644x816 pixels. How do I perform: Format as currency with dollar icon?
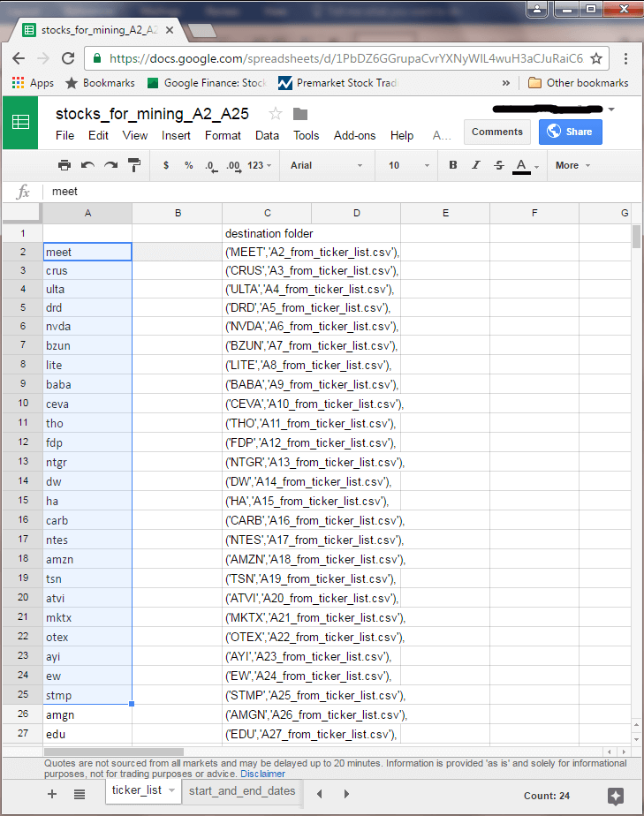click(166, 165)
